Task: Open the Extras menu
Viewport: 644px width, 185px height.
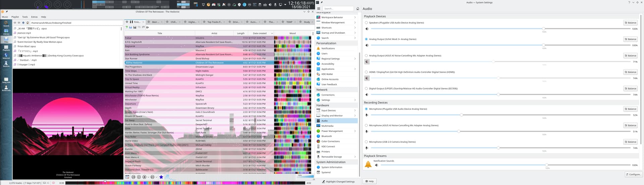Action: tap(34, 17)
